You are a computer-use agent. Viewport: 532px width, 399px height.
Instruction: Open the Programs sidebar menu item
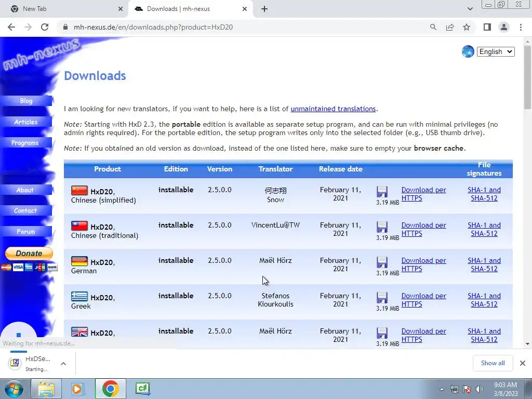click(26, 143)
